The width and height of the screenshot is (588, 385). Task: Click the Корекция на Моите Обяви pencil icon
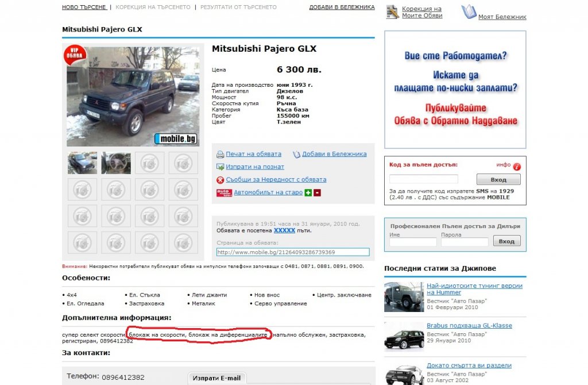point(392,12)
